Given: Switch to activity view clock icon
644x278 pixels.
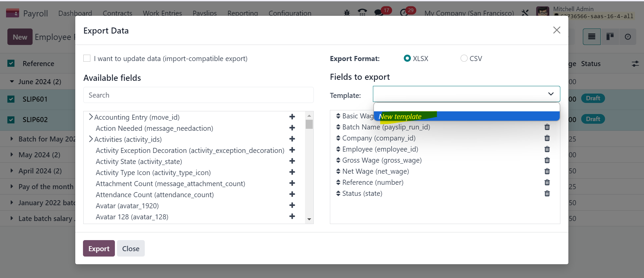Looking at the screenshot, I should tap(628, 37).
